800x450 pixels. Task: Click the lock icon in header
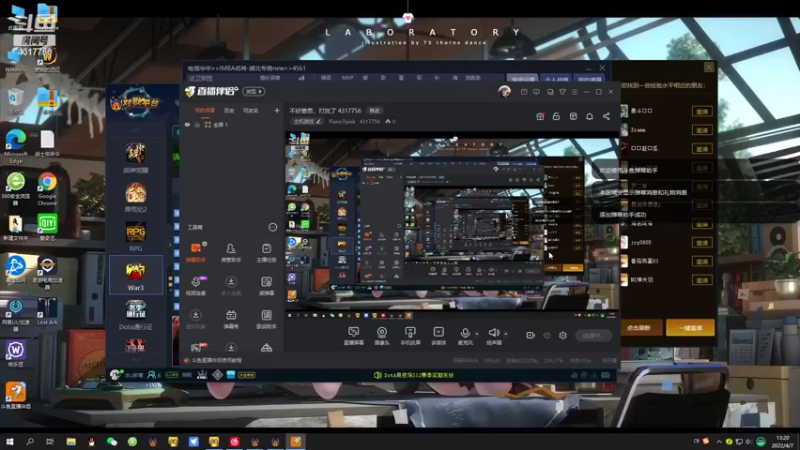556,116
